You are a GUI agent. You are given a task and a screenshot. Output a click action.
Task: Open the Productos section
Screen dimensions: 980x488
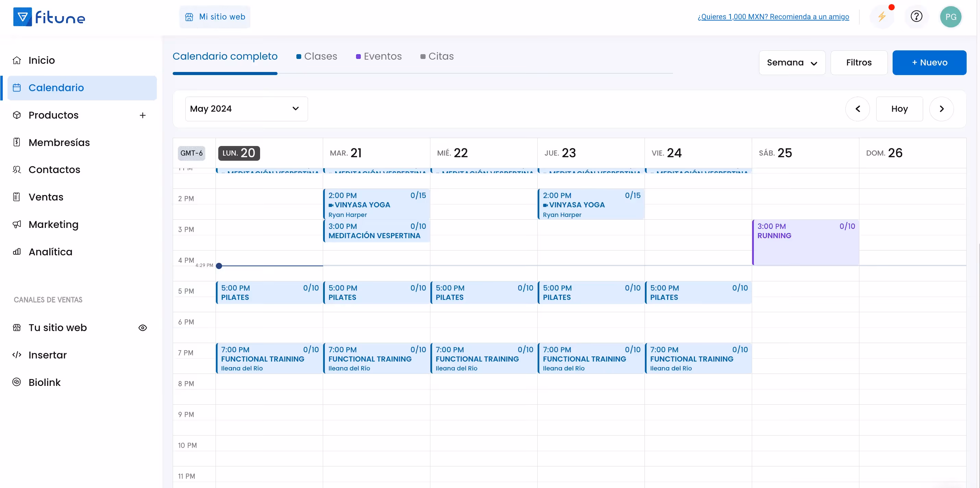[x=53, y=115]
